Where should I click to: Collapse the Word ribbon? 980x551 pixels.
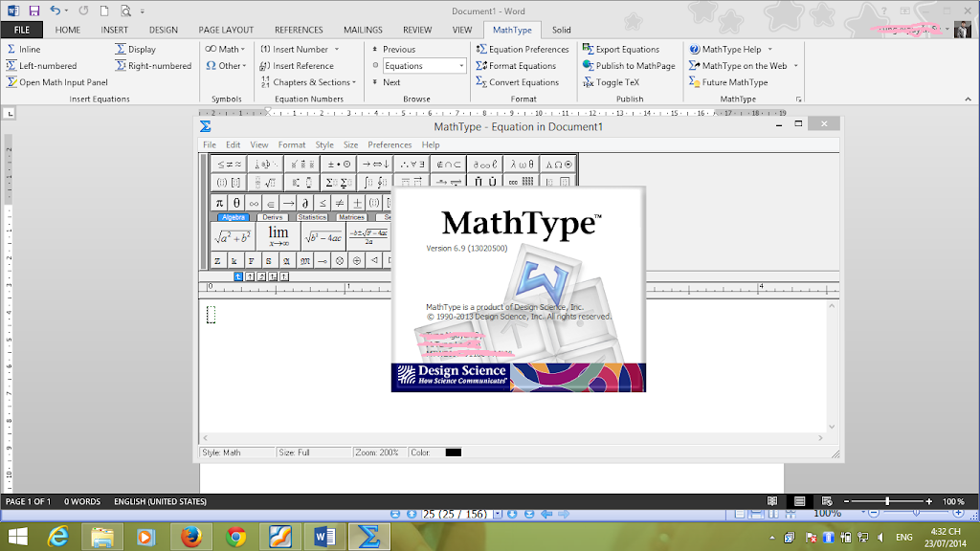click(969, 99)
